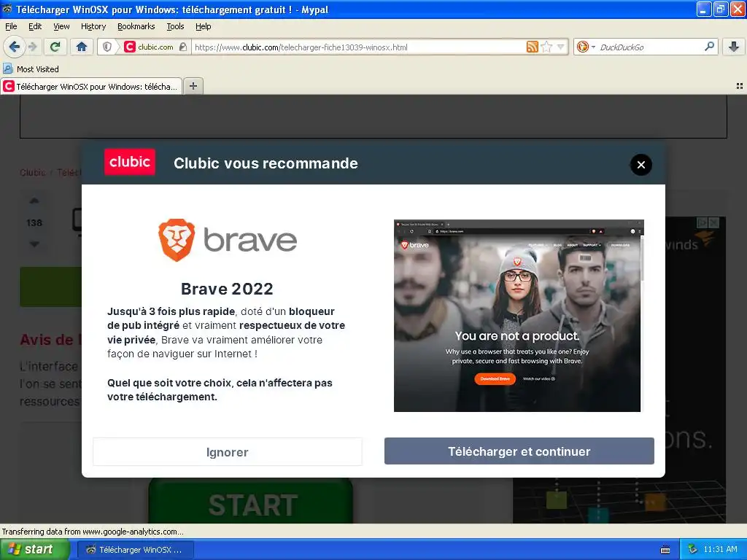This screenshot has width=747, height=560.
Task: Go to the Home page
Action: pos(82,47)
